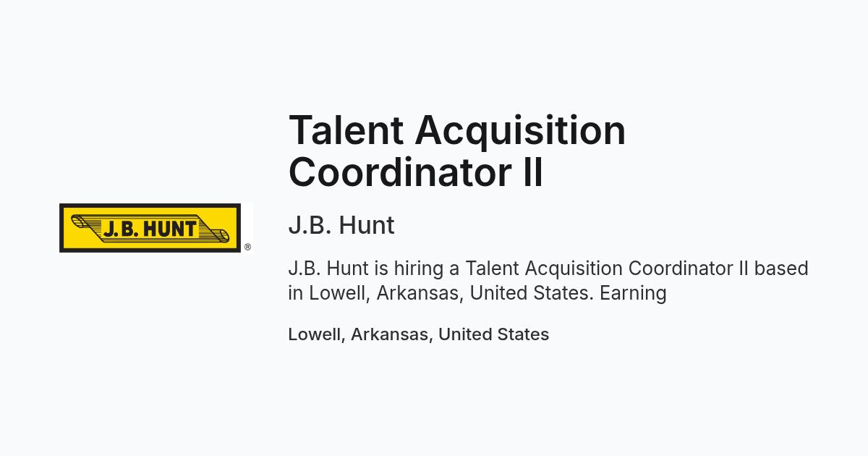Select the 'Coordinator II' heading line
The height and width of the screenshot is (456, 868).
[416, 172]
